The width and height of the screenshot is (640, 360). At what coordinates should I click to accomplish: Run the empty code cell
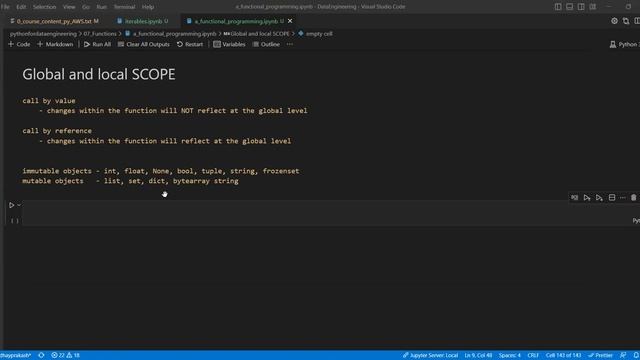pyautogui.click(x=11, y=205)
